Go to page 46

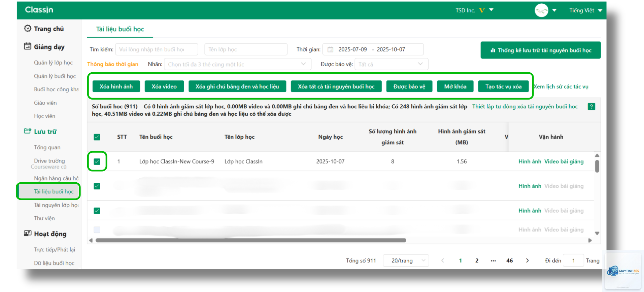click(509, 260)
